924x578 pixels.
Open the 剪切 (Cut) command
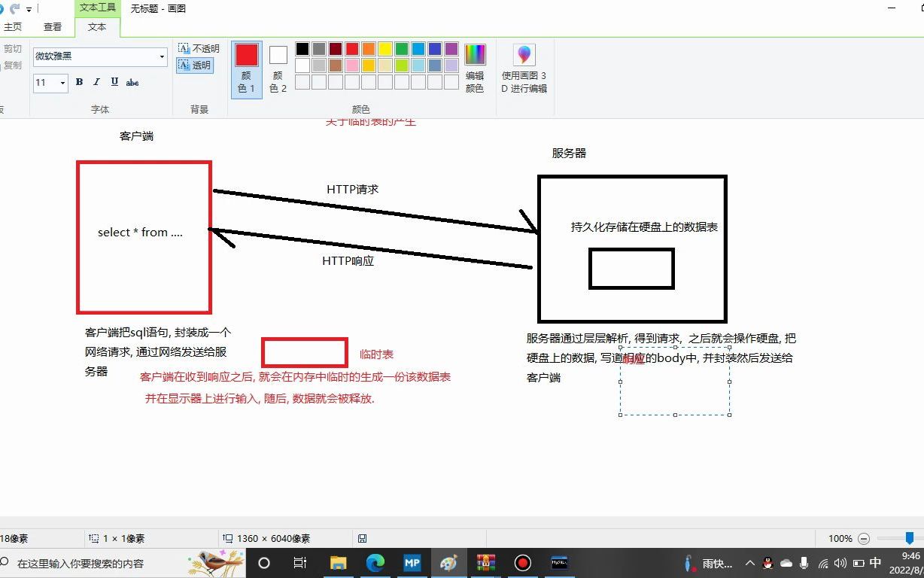12,47
